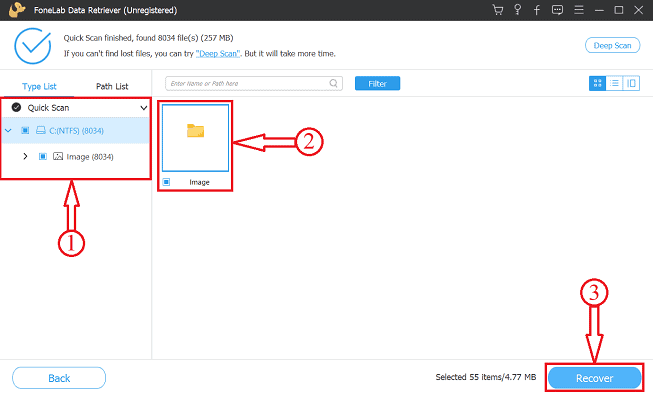This screenshot has height=400, width=653.
Task: Click the Quick Scan finished found files text
Action: click(x=148, y=38)
